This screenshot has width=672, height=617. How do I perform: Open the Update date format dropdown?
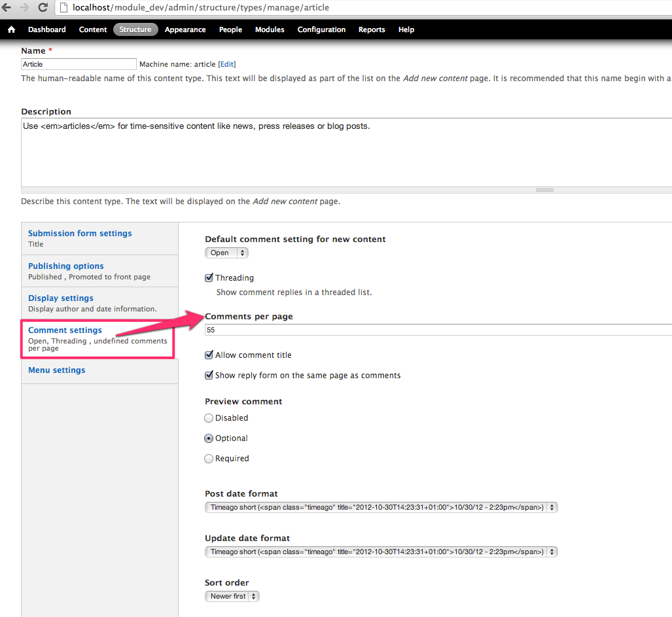pyautogui.click(x=381, y=552)
